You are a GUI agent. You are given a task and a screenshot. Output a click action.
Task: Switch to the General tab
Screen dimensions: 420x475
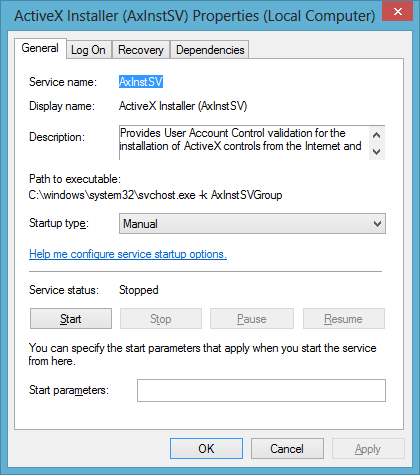[x=40, y=48]
